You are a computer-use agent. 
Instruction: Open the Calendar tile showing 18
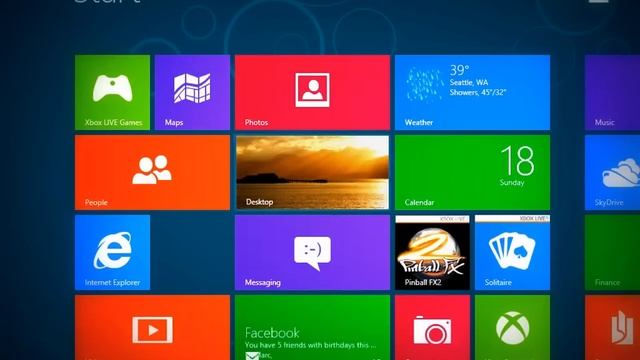point(472,173)
